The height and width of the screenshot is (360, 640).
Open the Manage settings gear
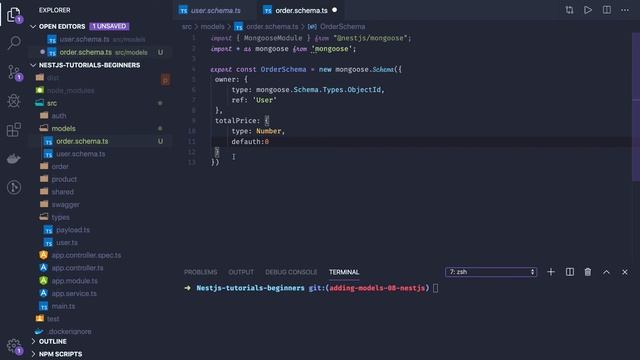click(x=14, y=346)
